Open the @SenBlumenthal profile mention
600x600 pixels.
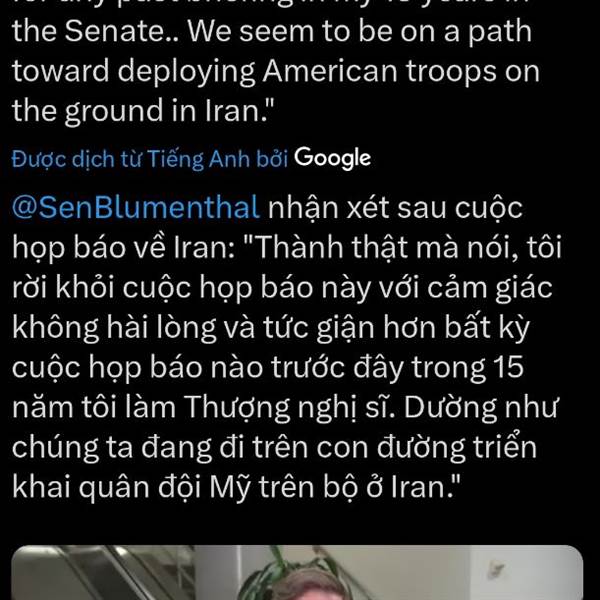click(136, 208)
